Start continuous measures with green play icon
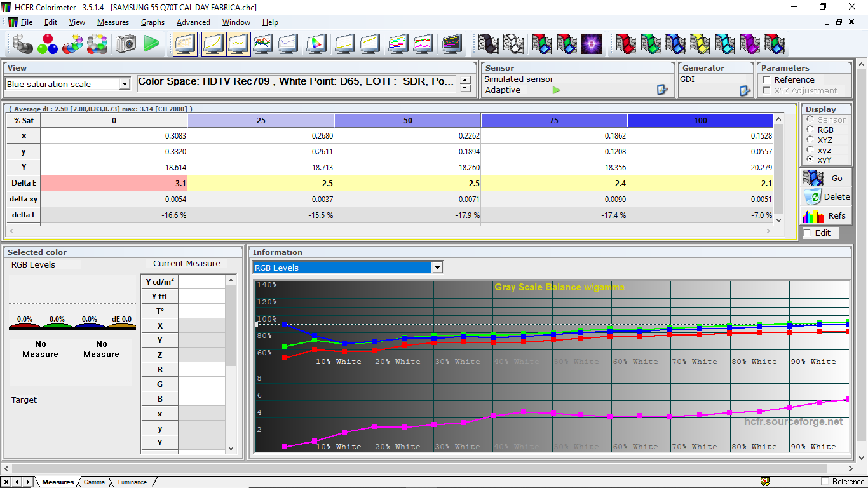868x488 pixels. pos(151,44)
